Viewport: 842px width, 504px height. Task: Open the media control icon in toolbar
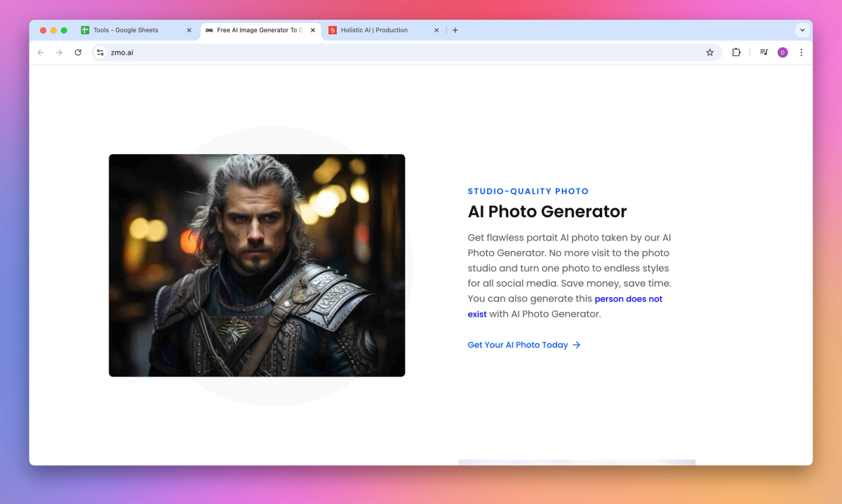point(764,53)
